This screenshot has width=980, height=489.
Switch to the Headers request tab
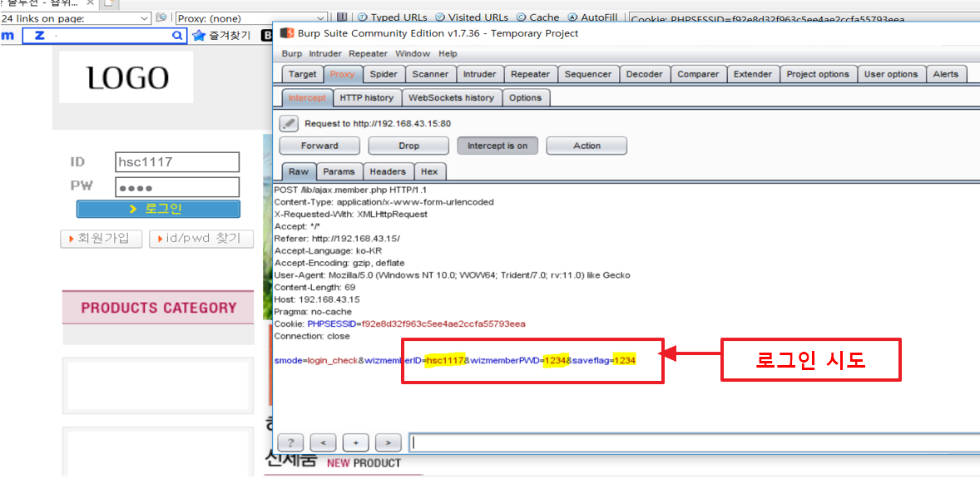click(388, 171)
